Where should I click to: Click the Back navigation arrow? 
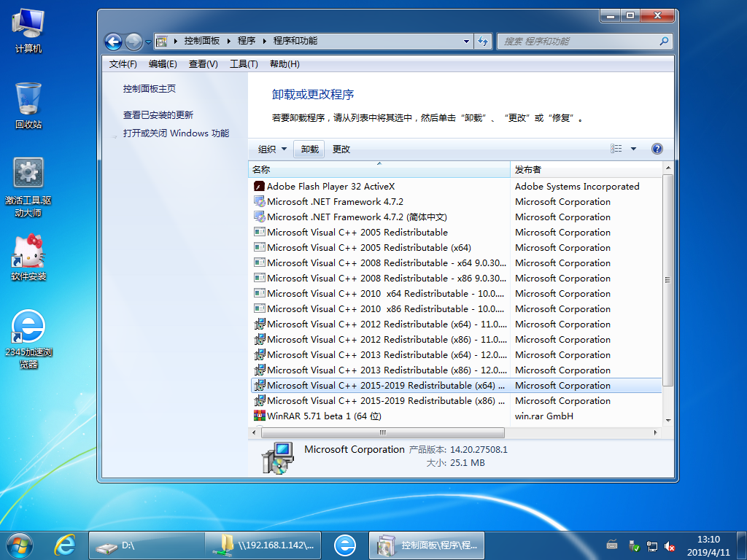[113, 42]
